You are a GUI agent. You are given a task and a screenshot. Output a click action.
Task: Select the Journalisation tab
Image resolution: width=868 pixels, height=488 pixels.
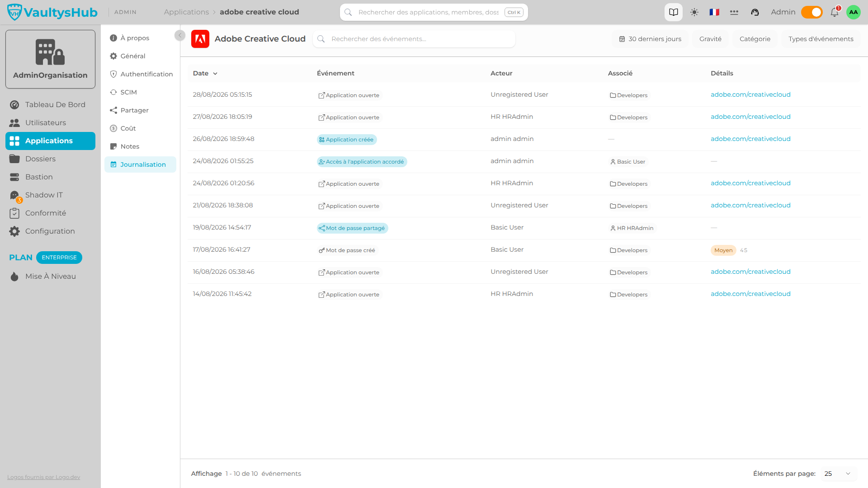[140, 164]
